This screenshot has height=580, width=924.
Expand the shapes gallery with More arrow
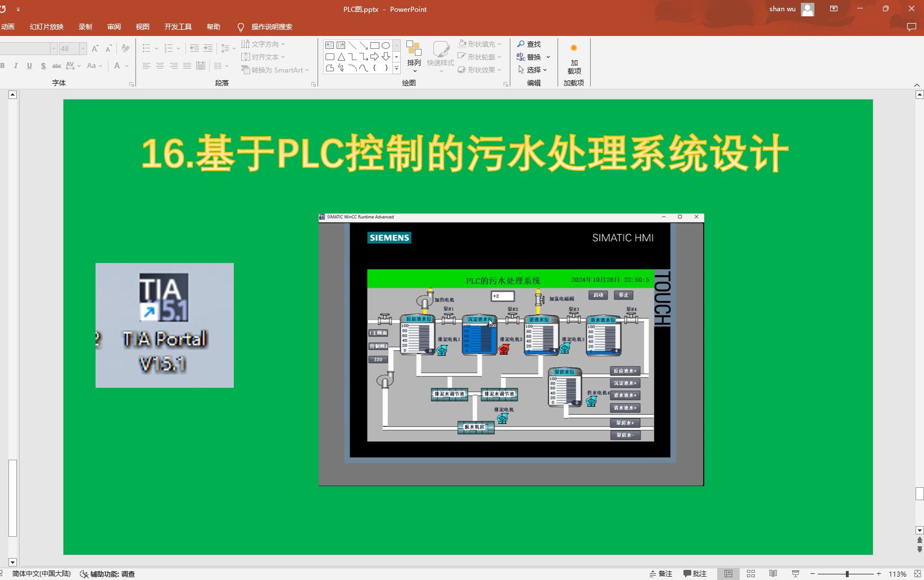[x=396, y=68]
